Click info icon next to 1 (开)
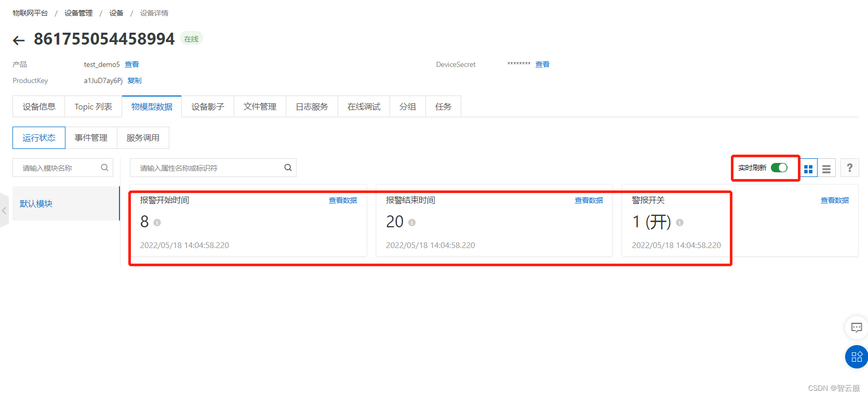 tap(679, 222)
